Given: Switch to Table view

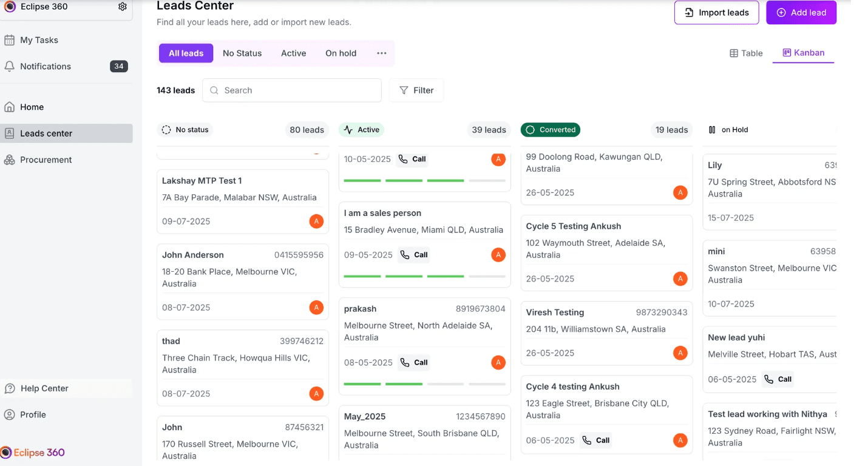Looking at the screenshot, I should [746, 53].
